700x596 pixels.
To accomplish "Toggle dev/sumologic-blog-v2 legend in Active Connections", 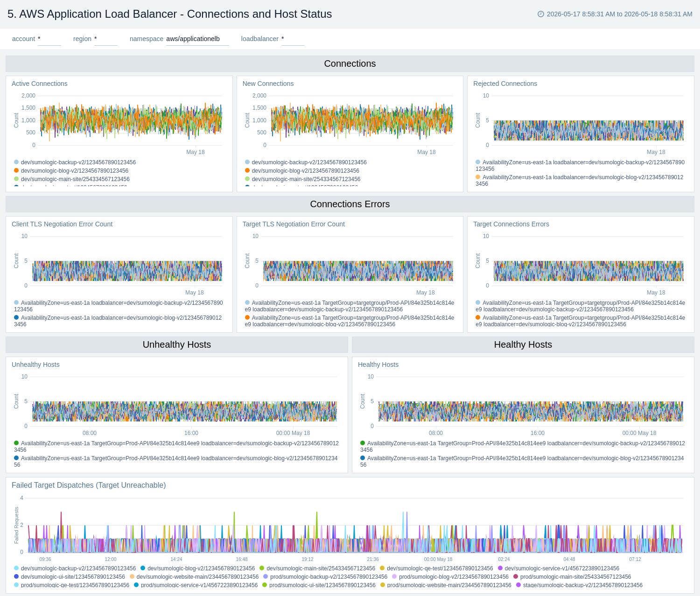I will tap(71, 171).
